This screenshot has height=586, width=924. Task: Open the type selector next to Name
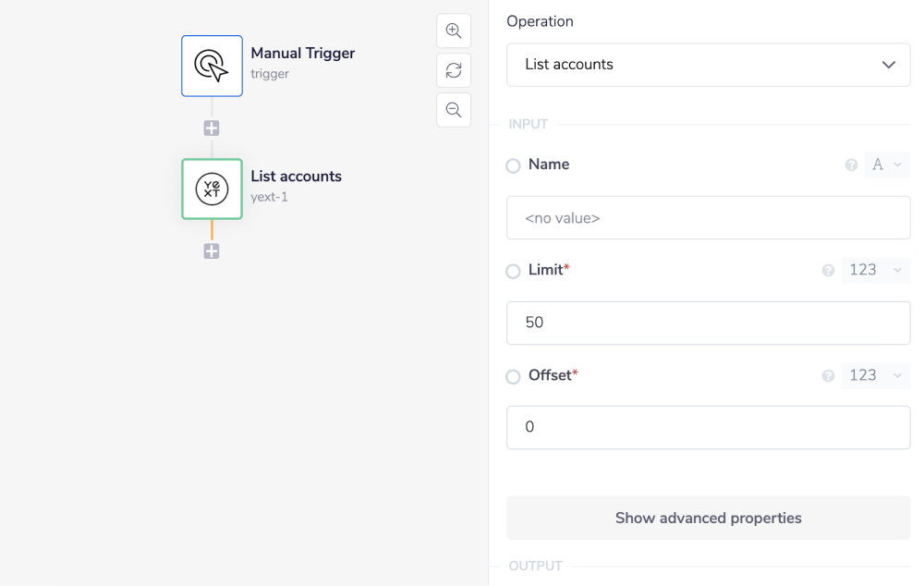tap(887, 165)
